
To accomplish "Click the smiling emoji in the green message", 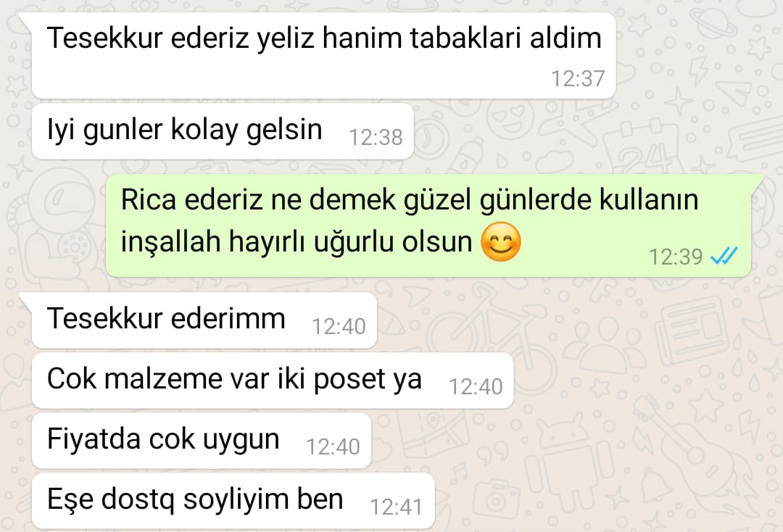I will [501, 241].
